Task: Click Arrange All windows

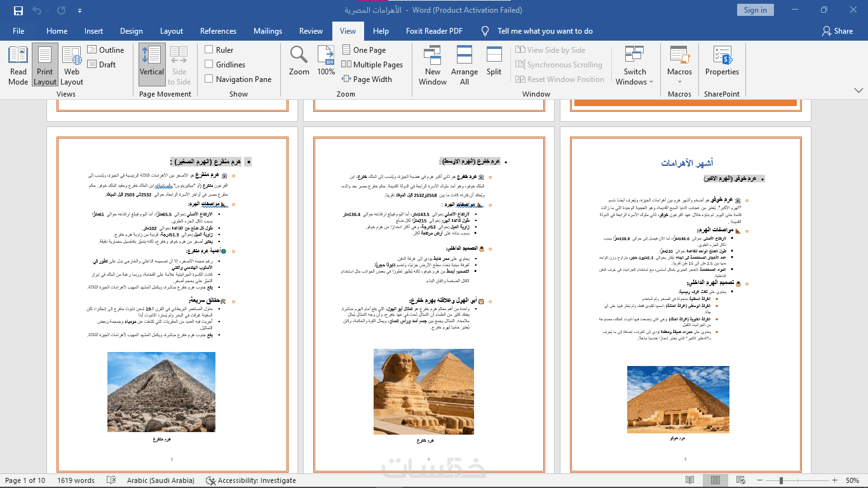Action: [465, 65]
